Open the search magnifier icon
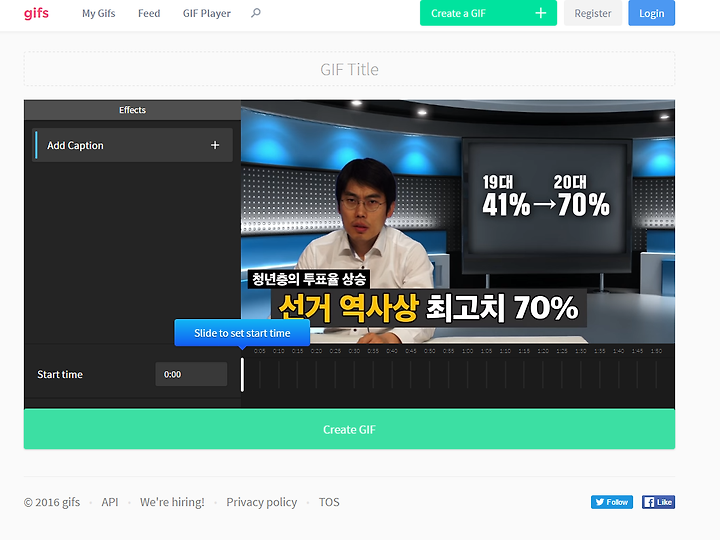The height and width of the screenshot is (540, 720). pyautogui.click(x=256, y=13)
